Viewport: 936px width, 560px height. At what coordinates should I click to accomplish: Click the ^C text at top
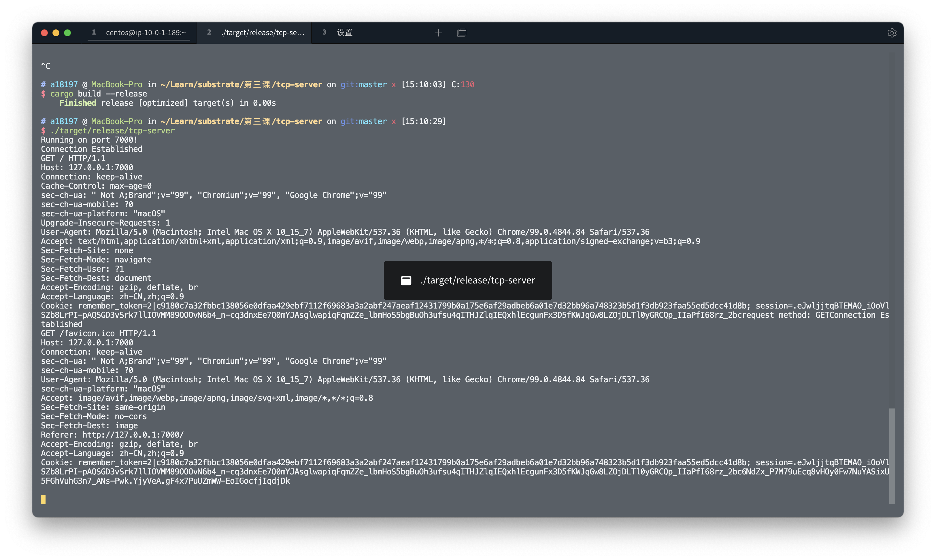pos(46,66)
